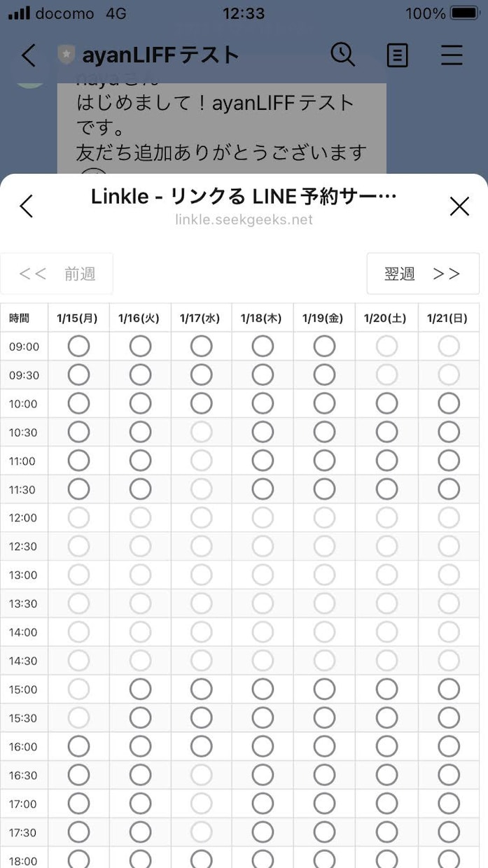This screenshot has height=868, width=488.
Task: Tap the back chevron in the Linkle panel
Action: coord(27,206)
